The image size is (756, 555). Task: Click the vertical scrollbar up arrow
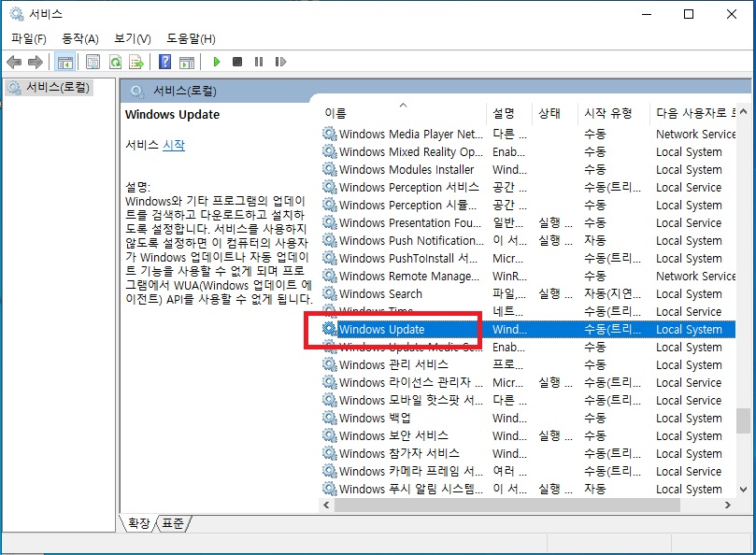click(744, 112)
